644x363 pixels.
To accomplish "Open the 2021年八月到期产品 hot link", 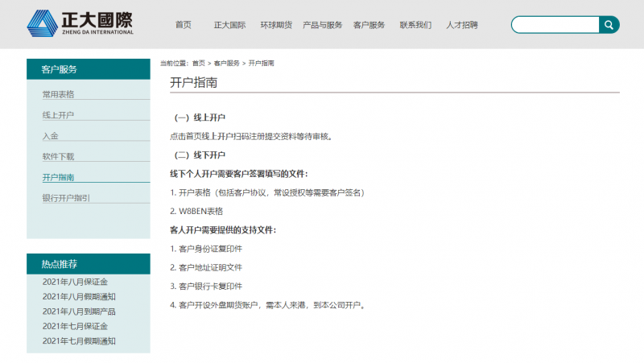I will (79, 311).
